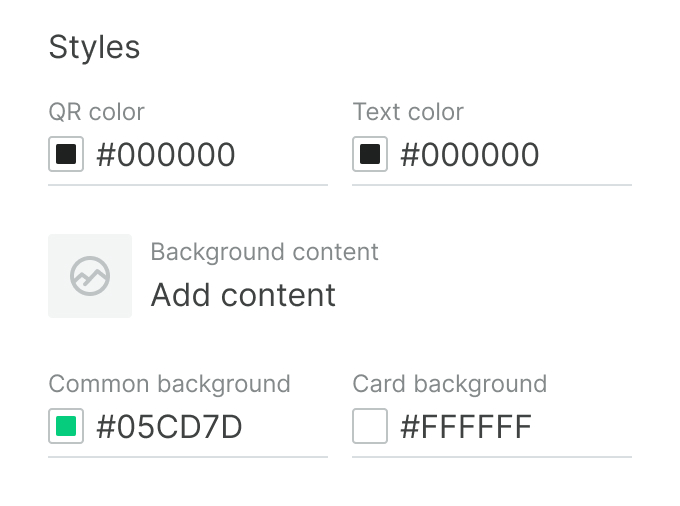
Task: Edit the Text color #000000 hex field
Action: [470, 155]
